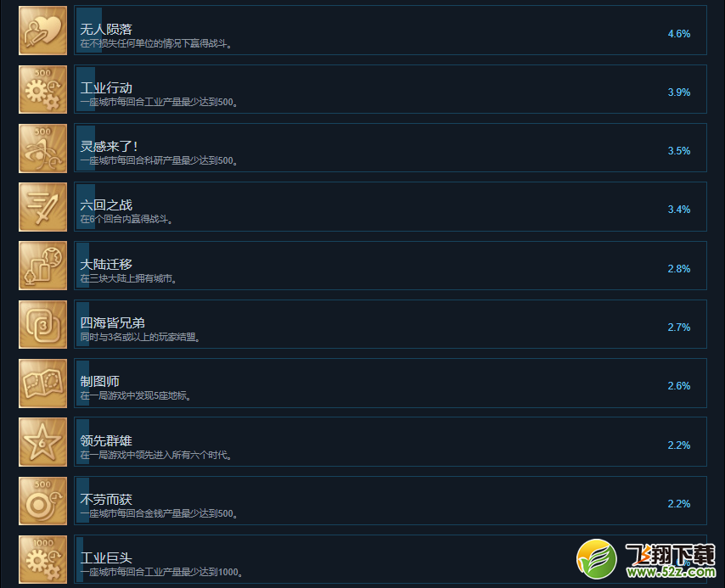Screen dimensions: 725x588
Task: Click the 大陆迁移 city globe icon
Action: point(42,266)
